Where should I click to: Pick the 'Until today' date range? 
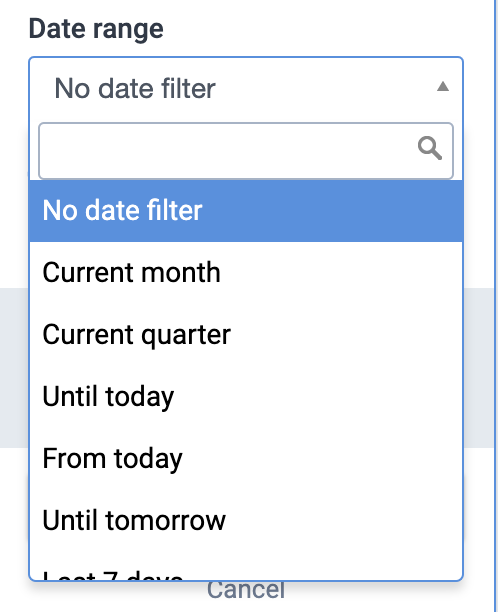[246, 397]
